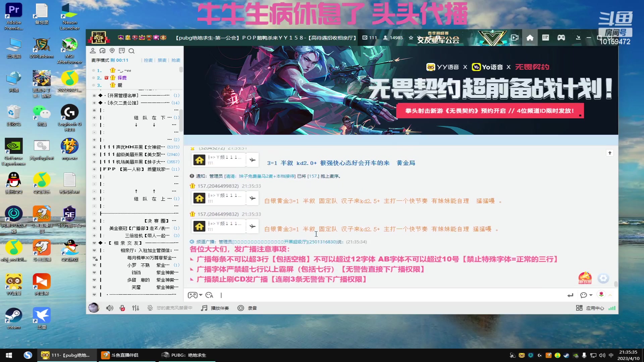Select mic queue user 择鹿
The height and width of the screenshot is (362, 644).
tap(122, 78)
